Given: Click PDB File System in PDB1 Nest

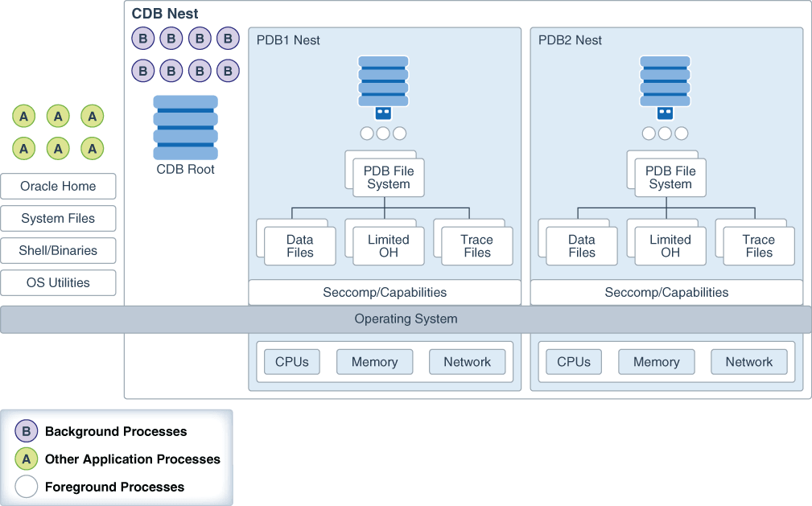Looking at the screenshot, I should (x=389, y=178).
